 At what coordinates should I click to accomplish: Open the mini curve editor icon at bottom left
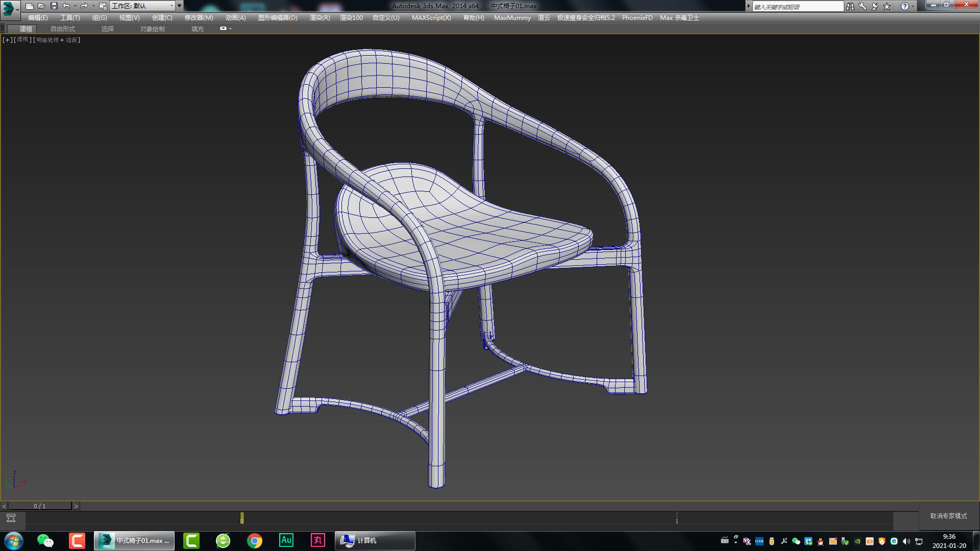coord(10,517)
